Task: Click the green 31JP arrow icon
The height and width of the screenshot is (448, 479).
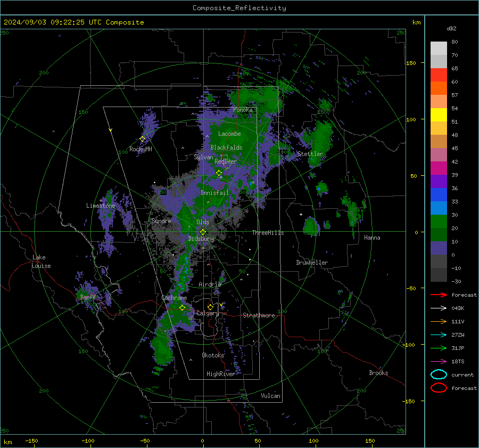Action: 439,348
